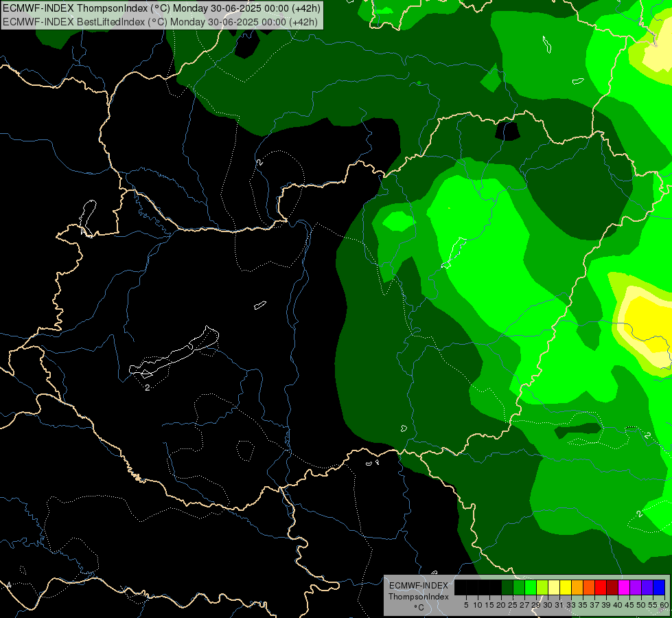
Task: Click the legend tick value 33
Action: click(571, 605)
